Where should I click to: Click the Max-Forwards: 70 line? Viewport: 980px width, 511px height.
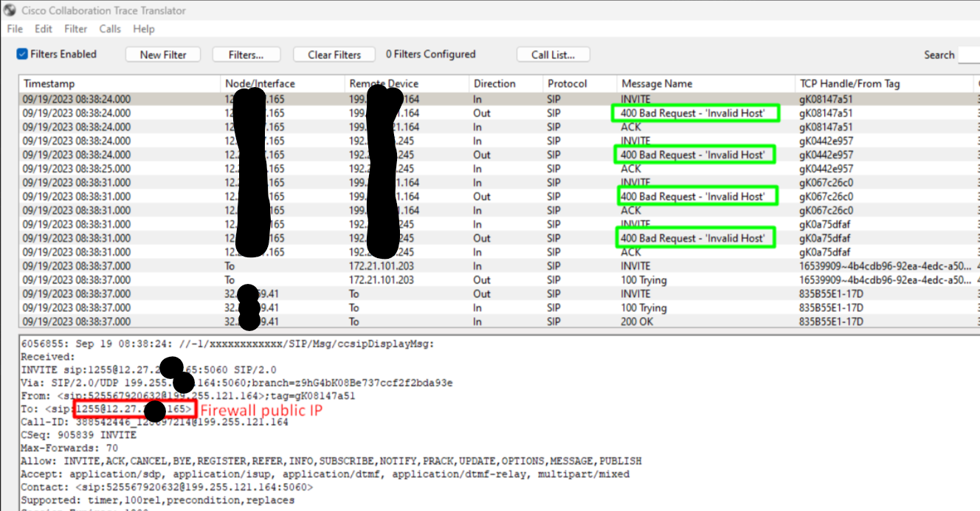tap(69, 448)
